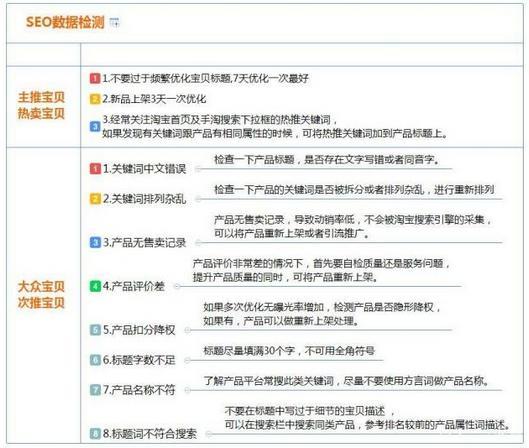The width and height of the screenshot is (529, 448).
Task: Click number 8 badge of 标题词不符合搜索
Action: tap(95, 433)
